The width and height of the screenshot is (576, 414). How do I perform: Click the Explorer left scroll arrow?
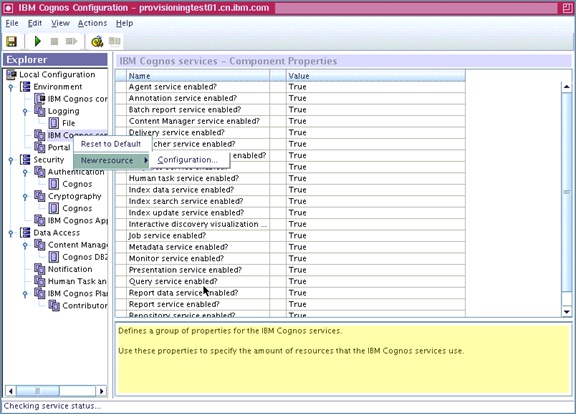click(11, 391)
